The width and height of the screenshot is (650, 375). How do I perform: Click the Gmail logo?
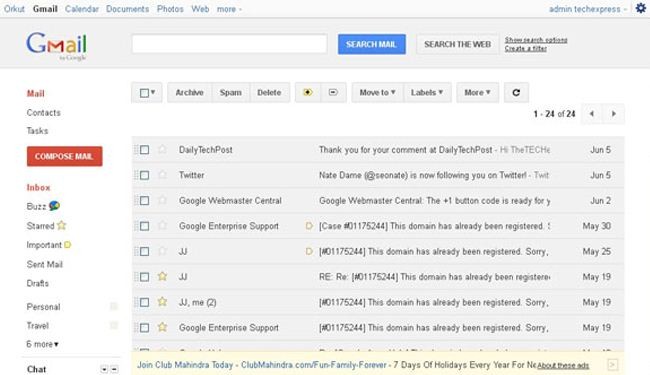[x=57, y=46]
